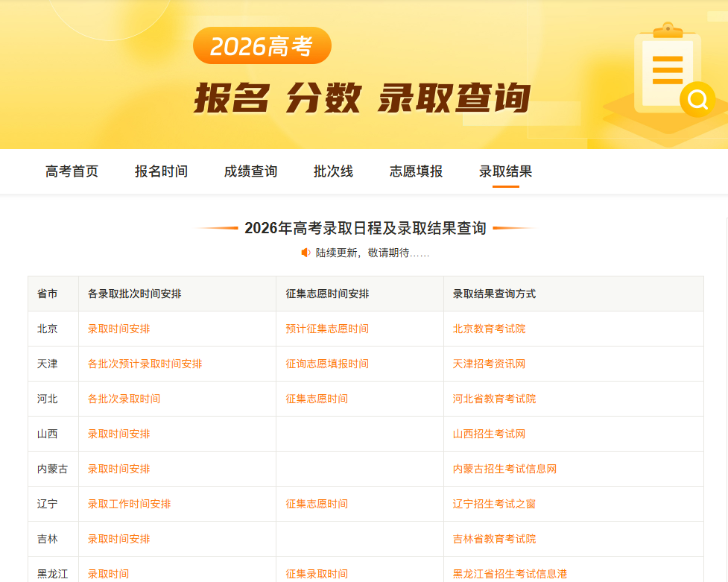
Task: Click Liaoning's 征集志愿时间 link
Action: click(317, 504)
